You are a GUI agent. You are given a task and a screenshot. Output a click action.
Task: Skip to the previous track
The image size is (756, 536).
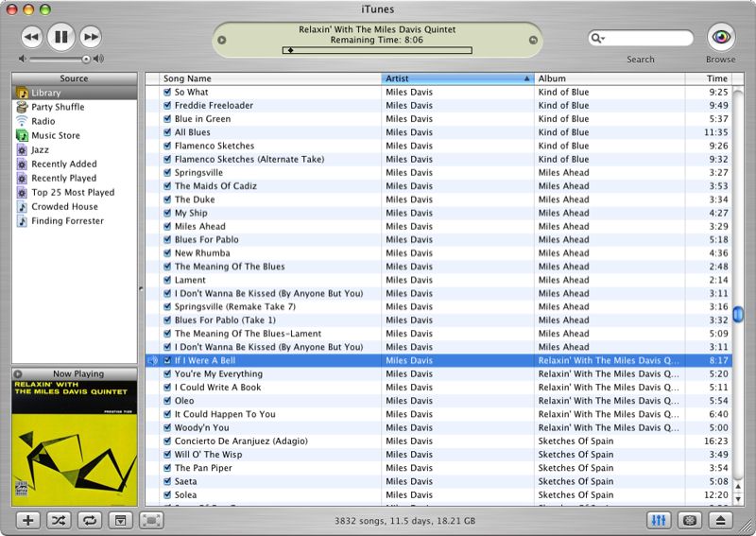(31, 37)
